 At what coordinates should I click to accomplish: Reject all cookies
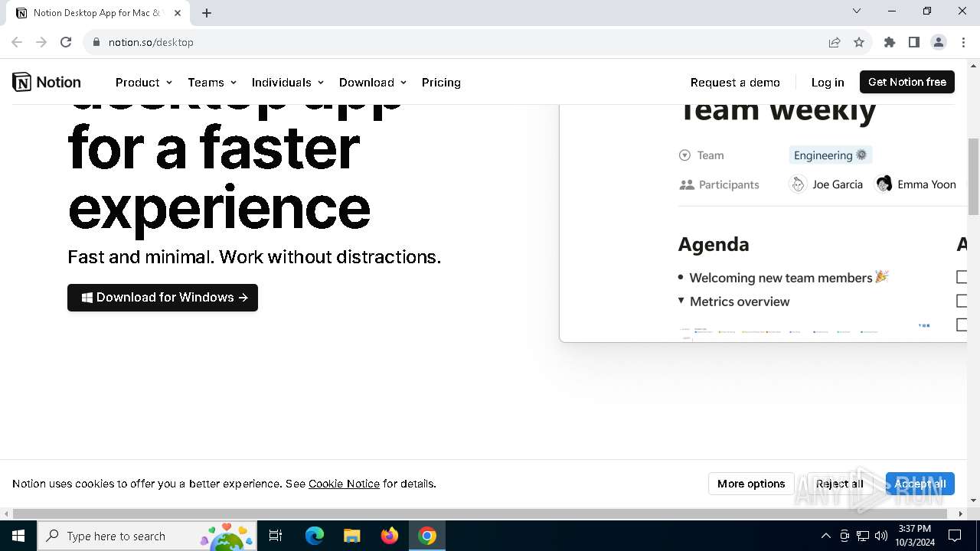tap(839, 484)
